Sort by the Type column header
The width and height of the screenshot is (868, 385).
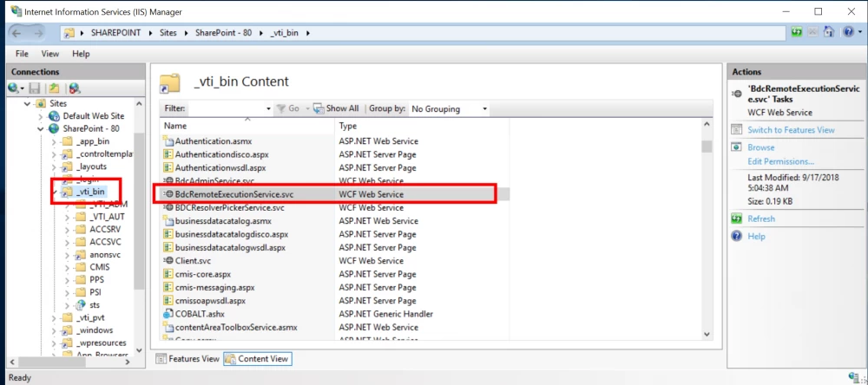[x=423, y=126]
